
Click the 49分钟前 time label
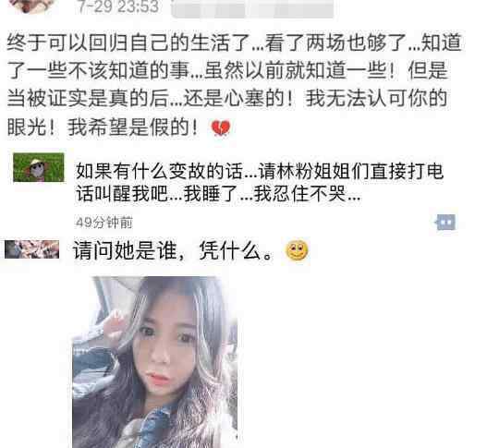click(104, 223)
